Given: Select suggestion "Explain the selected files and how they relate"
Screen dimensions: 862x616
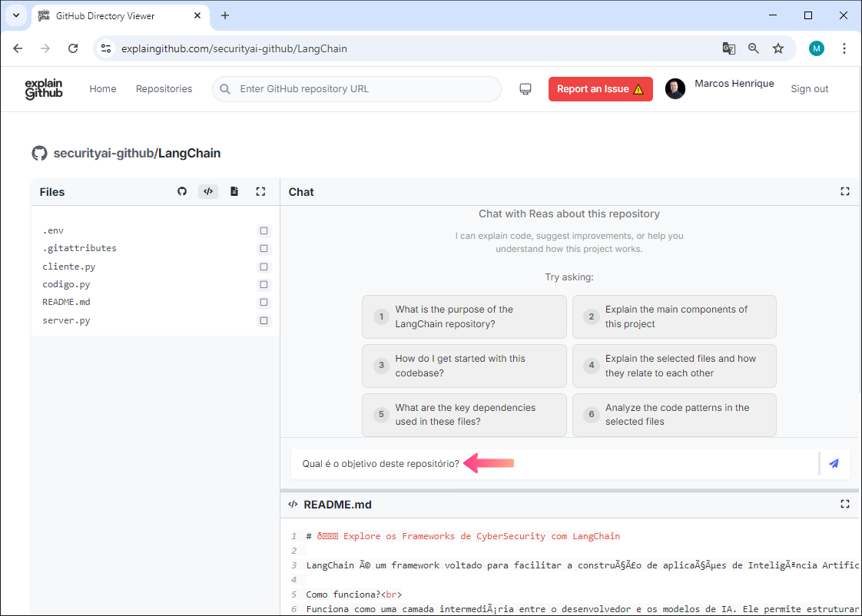Looking at the screenshot, I should (x=675, y=366).
